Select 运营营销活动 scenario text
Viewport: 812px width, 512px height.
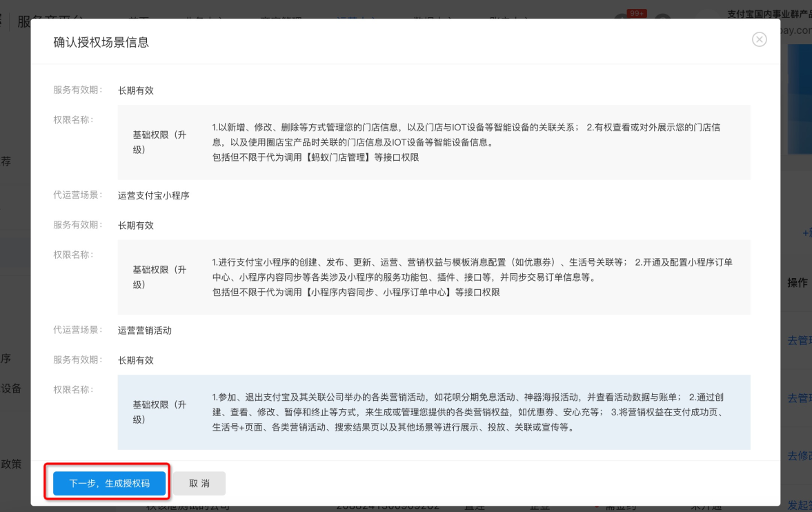(144, 330)
